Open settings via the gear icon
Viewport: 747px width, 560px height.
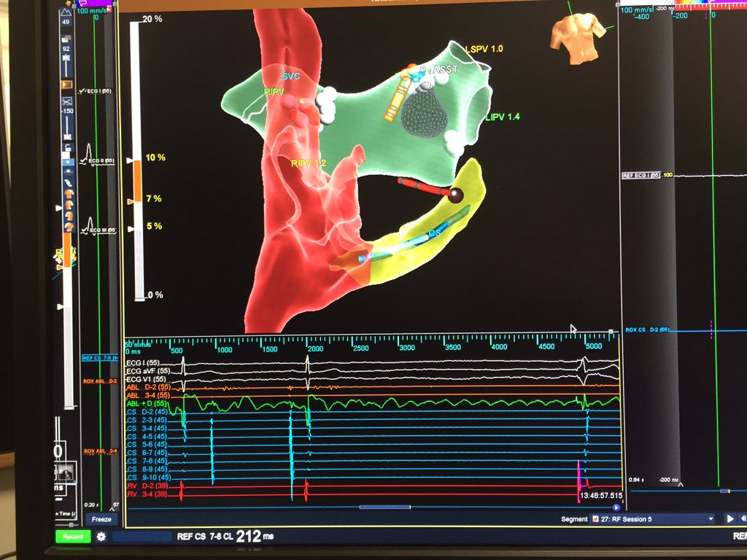(x=101, y=537)
